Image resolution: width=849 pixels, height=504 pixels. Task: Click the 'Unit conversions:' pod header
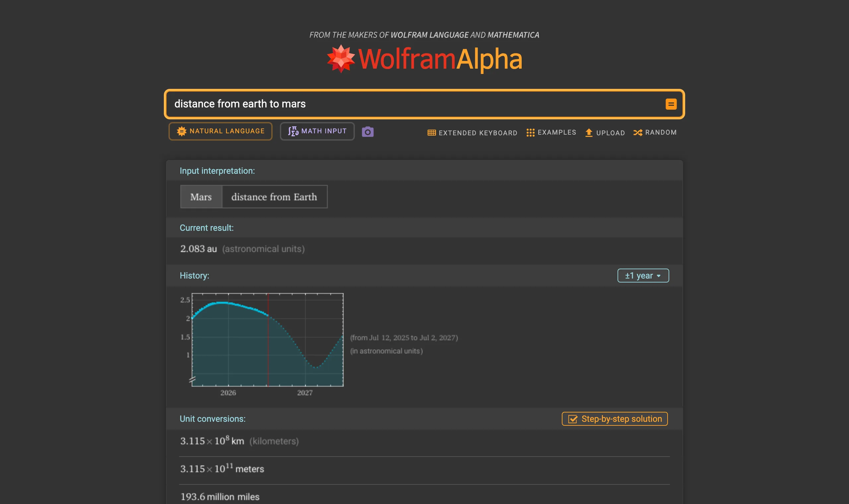click(x=213, y=419)
